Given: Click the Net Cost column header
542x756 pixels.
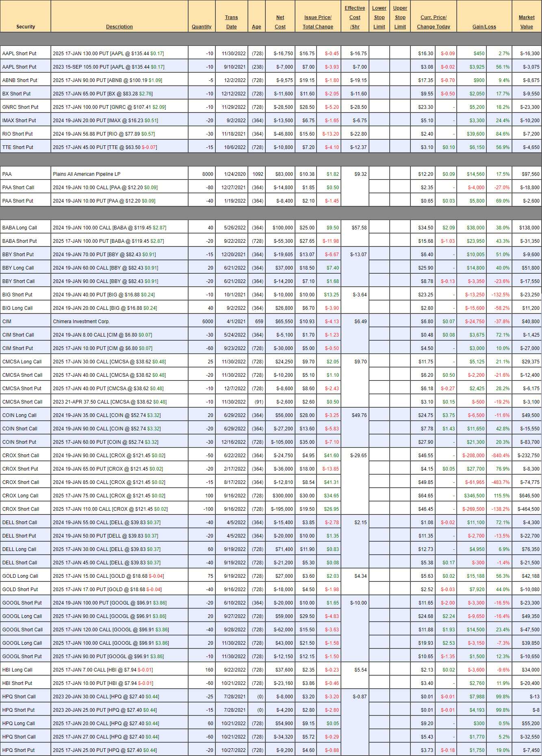Looking at the screenshot, I should click(x=280, y=22).
